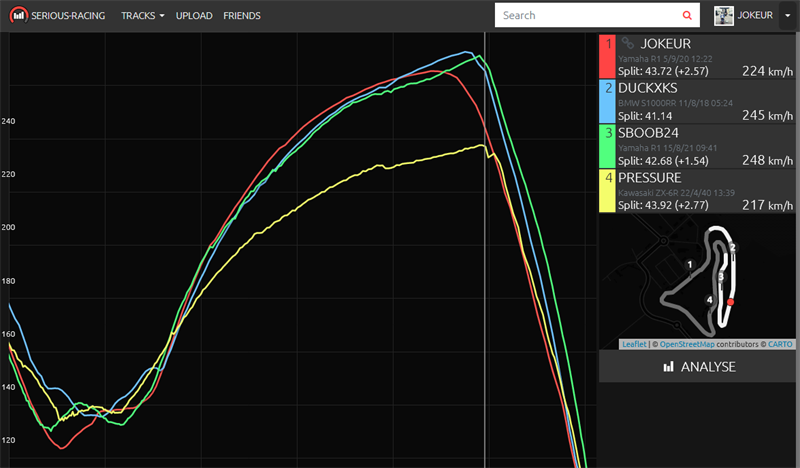800x468 pixels.
Task: Click the red search magnifier icon
Action: 687,15
